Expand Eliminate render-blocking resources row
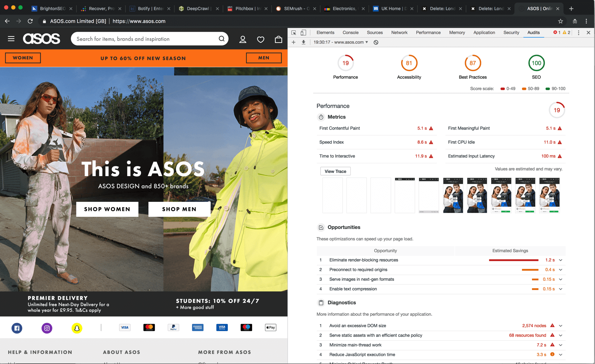This screenshot has width=595, height=364. [560, 260]
